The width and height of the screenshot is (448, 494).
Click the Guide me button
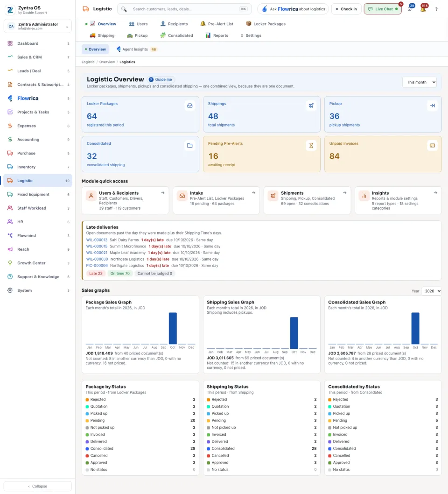pos(161,80)
